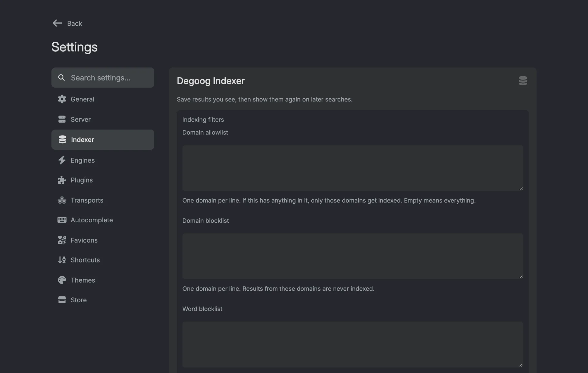
Task: Click the Indexing filters label
Action: pyautogui.click(x=203, y=120)
